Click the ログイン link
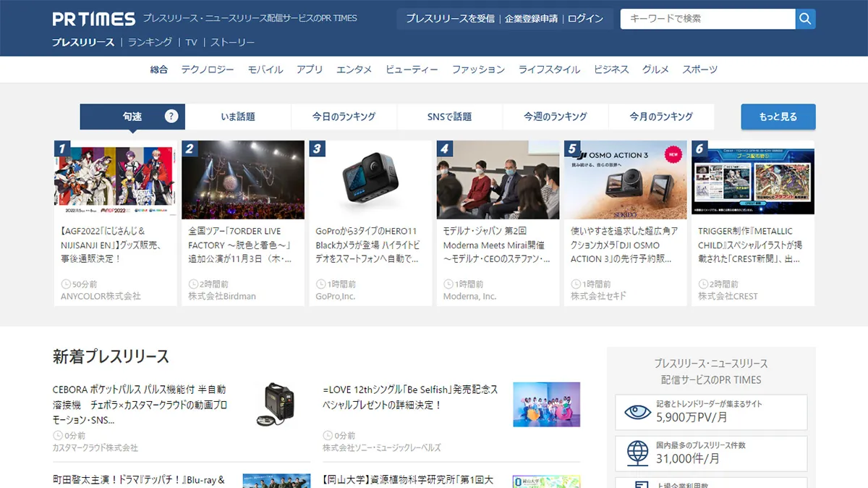868x488 pixels. pyautogui.click(x=585, y=19)
